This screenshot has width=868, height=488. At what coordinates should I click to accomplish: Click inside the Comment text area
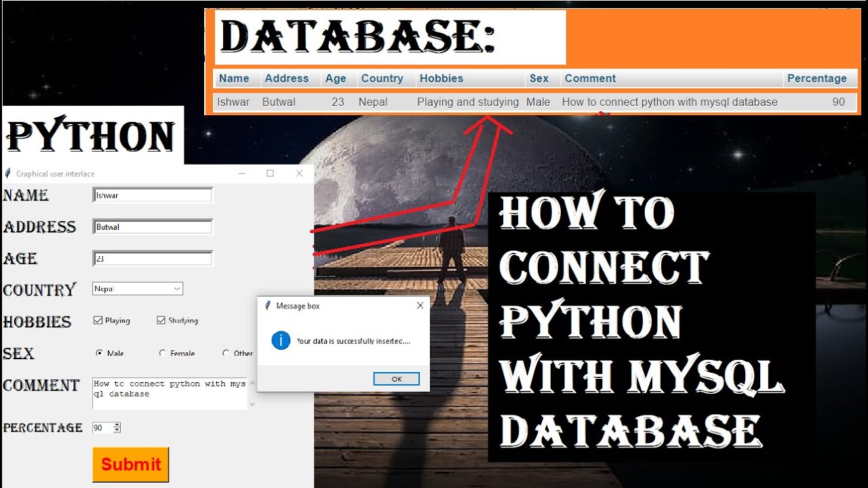[x=170, y=394]
